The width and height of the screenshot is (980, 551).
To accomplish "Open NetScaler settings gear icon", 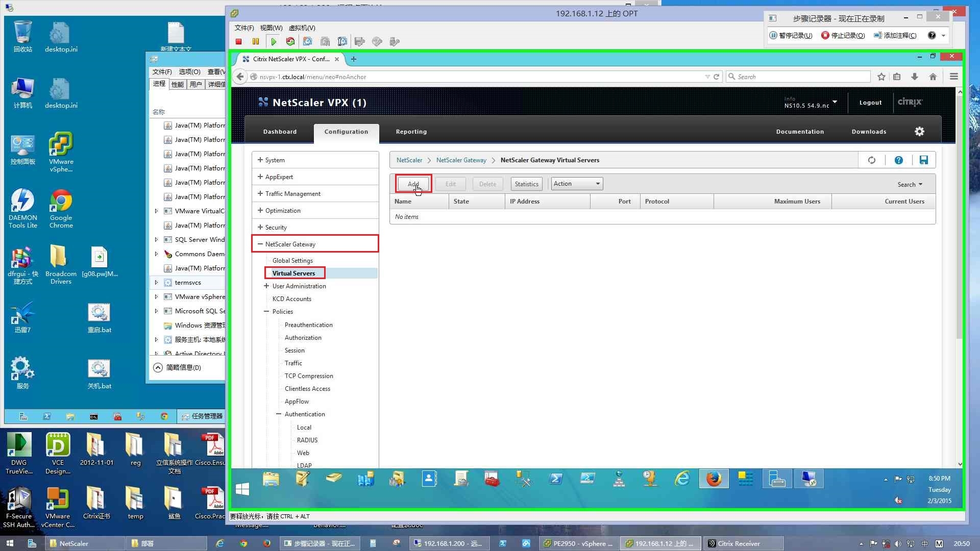I will coord(919,132).
